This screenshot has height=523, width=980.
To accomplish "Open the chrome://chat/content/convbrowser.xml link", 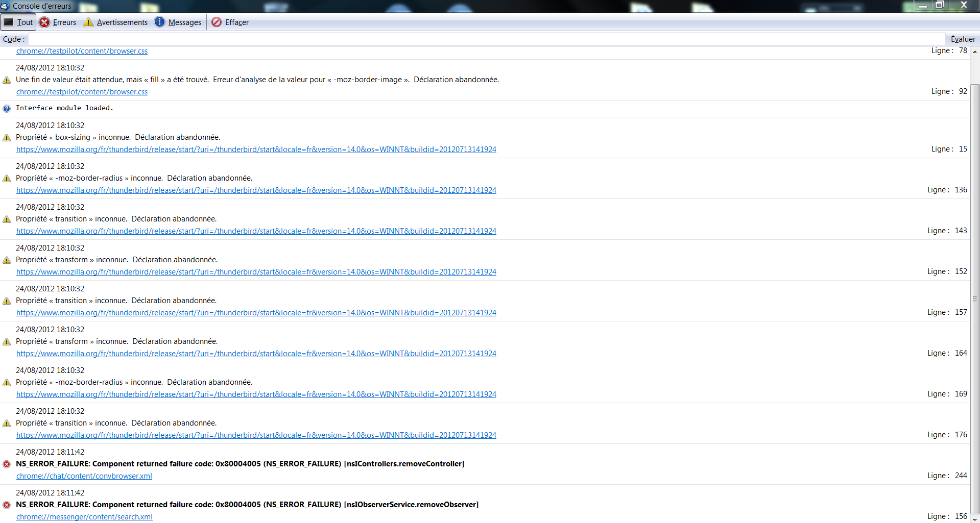I will (x=84, y=476).
